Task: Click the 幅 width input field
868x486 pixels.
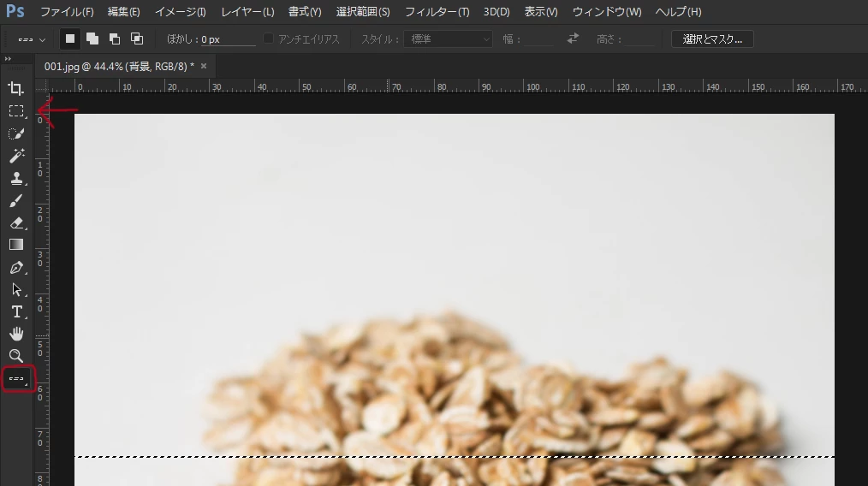Action: point(538,39)
